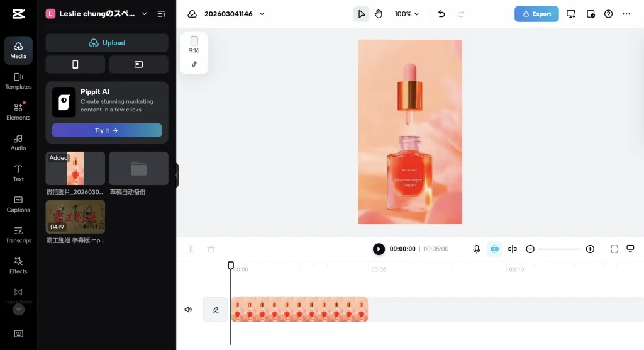Click the microphone record voiceover icon
Image resolution: width=644 pixels, height=350 pixels.
477,249
